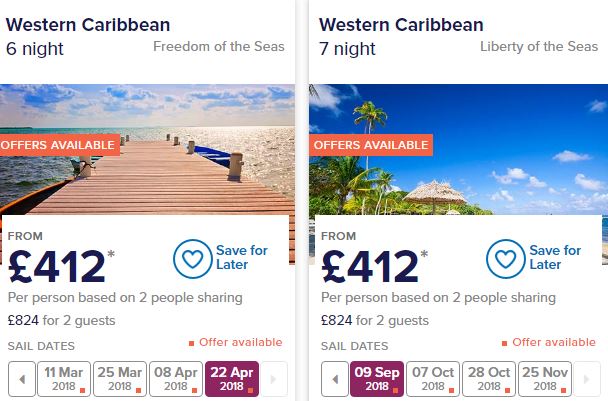Select the 25 Nov 2018 sail date
This screenshot has height=401, width=608.
(x=543, y=379)
